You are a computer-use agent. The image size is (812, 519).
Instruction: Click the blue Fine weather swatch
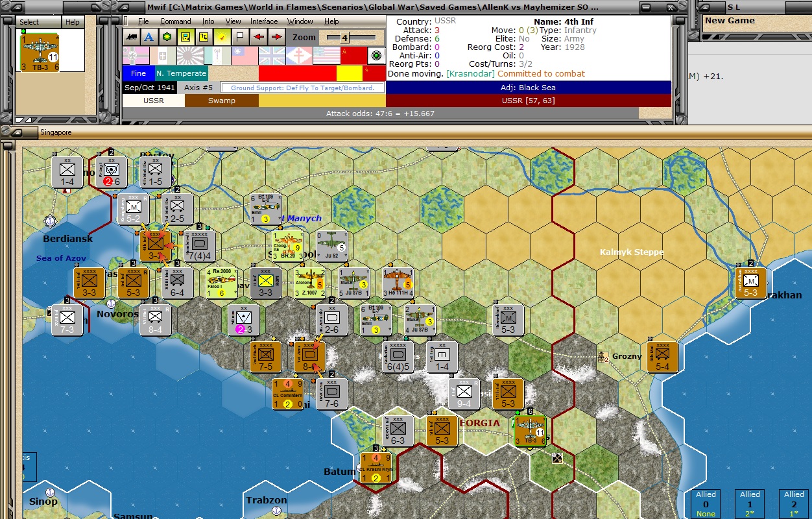[138, 73]
